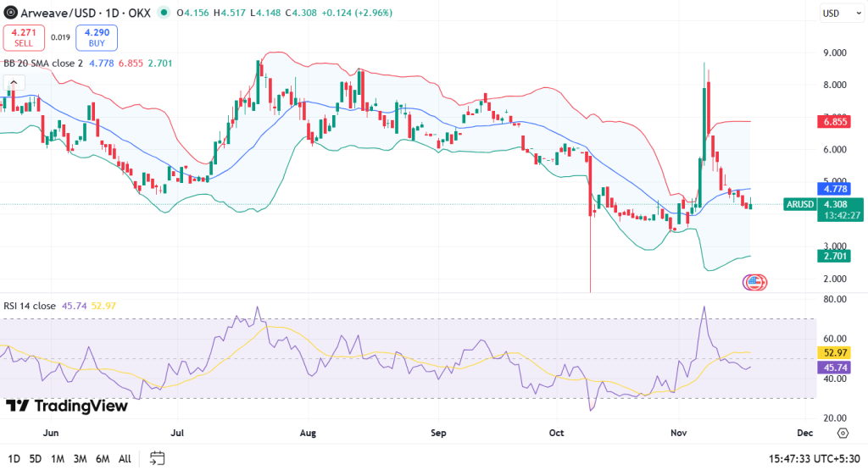The image size is (868, 470).
Task: Open the USD currency dropdown
Action: pos(840,14)
